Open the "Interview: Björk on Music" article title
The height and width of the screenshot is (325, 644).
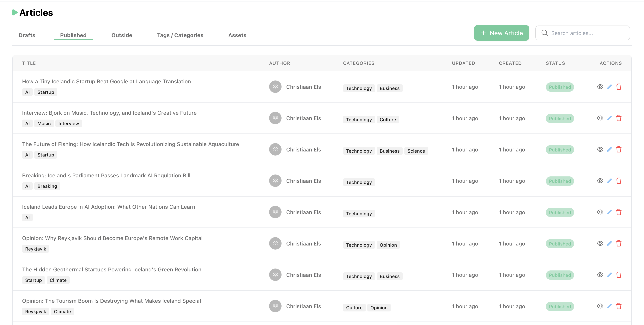tap(109, 113)
